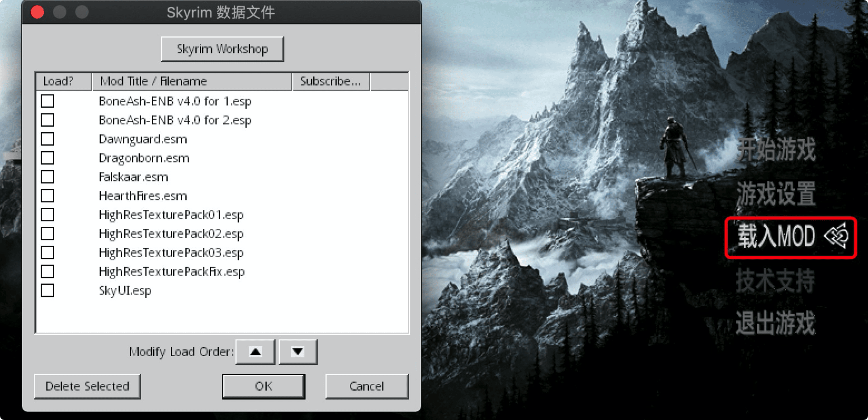Choose 载入MOD in launcher menu
This screenshot has width=868, height=420.
tap(776, 236)
